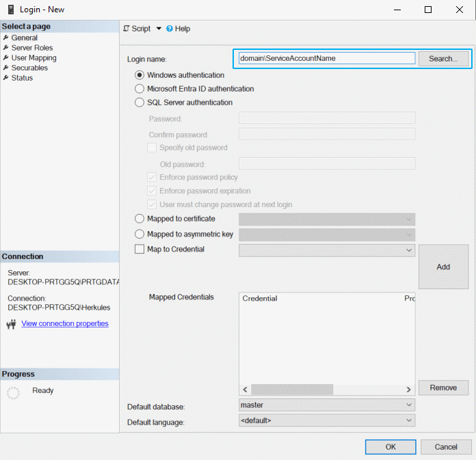This screenshot has height=460, width=476.
Task: Click the Old password field
Action: tap(327, 163)
